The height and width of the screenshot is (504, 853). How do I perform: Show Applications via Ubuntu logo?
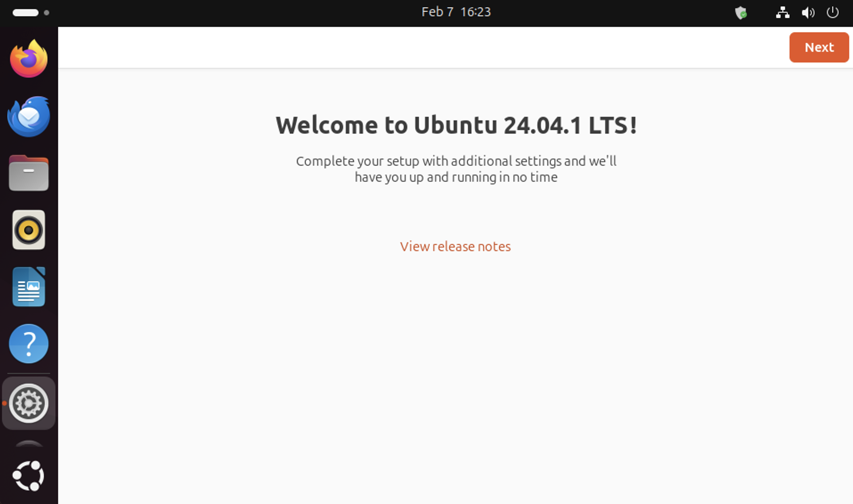[29, 476]
